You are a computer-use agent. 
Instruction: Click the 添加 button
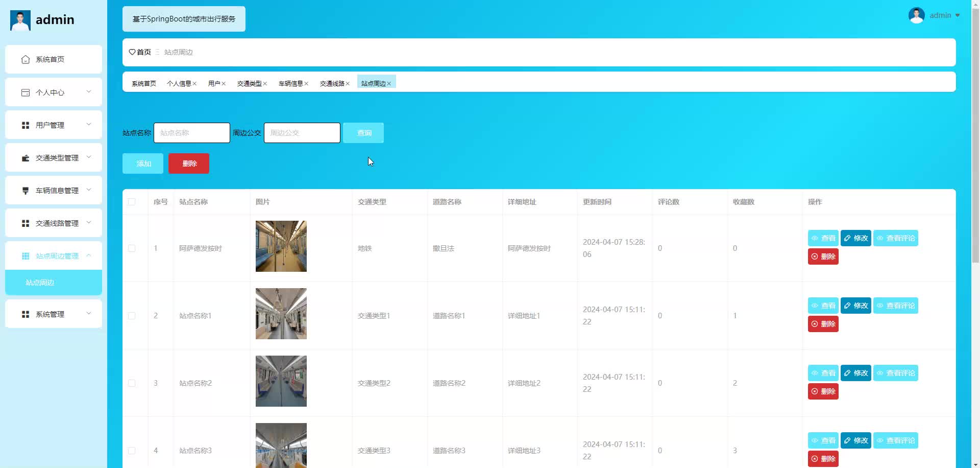pos(143,163)
